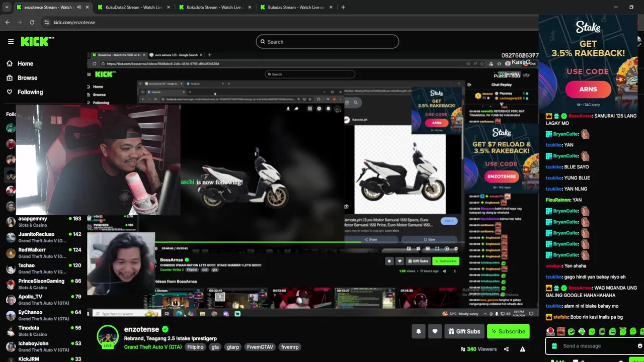The height and width of the screenshot is (362, 644).
Task: Open emoji picker in chat input
Action: coord(639,346)
